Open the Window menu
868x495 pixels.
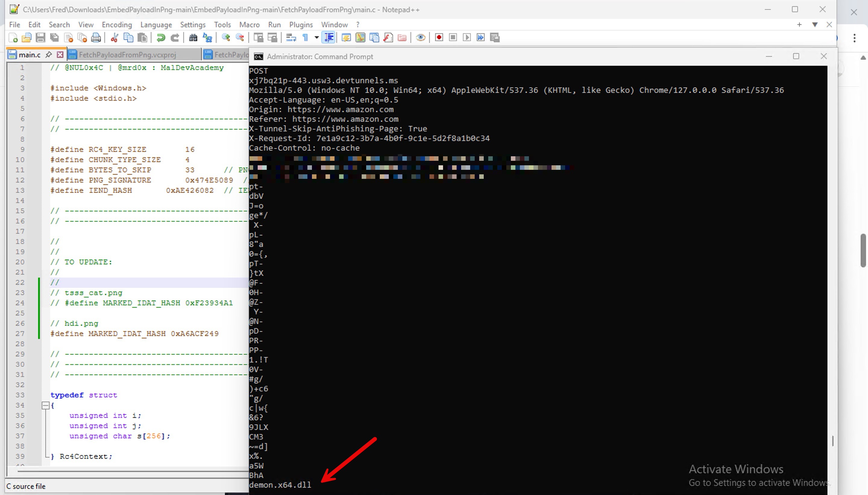click(335, 24)
